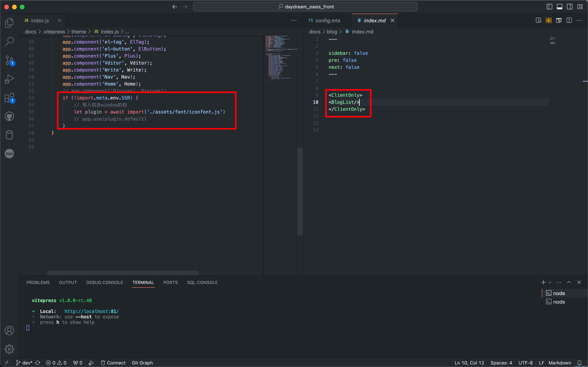Viewport: 588px width, 367px height.
Task: Click the Ln 10, Col 12 cursor position
Action: [x=469, y=363]
